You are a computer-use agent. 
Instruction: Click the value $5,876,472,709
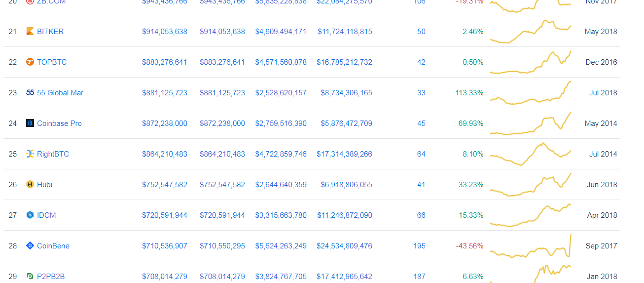click(x=347, y=123)
